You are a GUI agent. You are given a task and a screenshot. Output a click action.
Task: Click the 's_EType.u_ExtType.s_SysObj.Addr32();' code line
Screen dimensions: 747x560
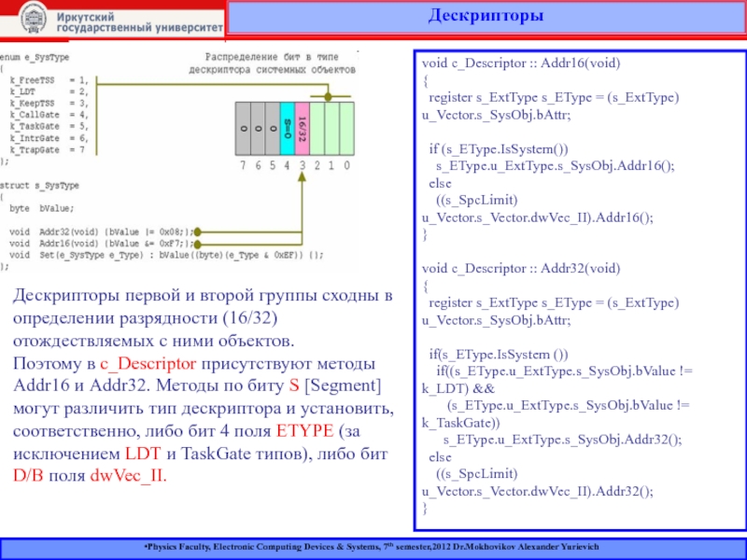click(x=563, y=440)
